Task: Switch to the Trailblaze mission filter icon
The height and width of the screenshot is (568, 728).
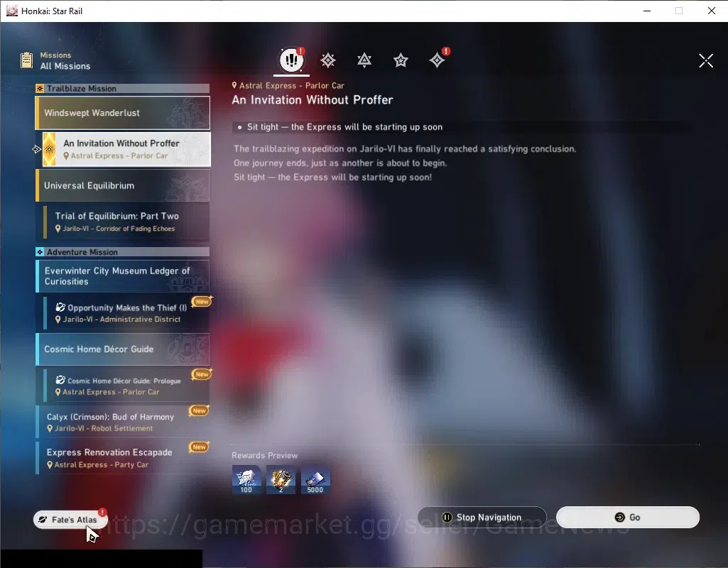Action: pyautogui.click(x=328, y=60)
